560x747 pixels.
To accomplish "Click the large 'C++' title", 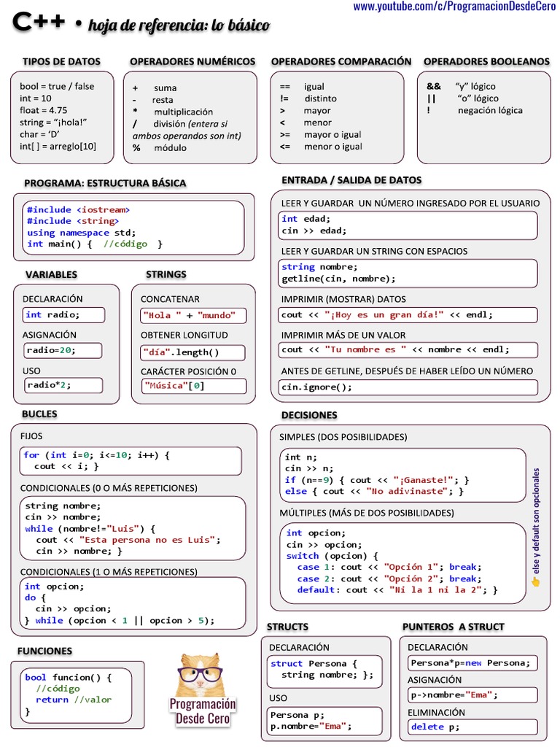I will pyautogui.click(x=39, y=21).
